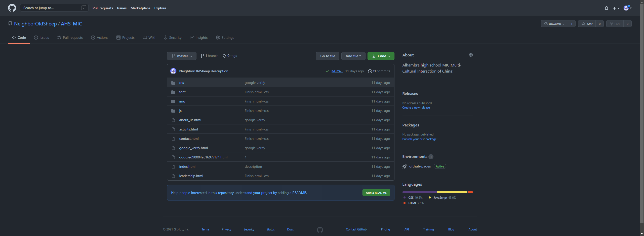Open Issues in the top navigation
Screen dimensions: 644x236
click(122, 8)
